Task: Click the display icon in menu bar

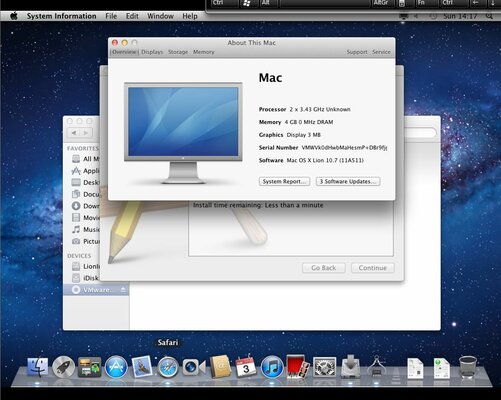Action: 404,16
